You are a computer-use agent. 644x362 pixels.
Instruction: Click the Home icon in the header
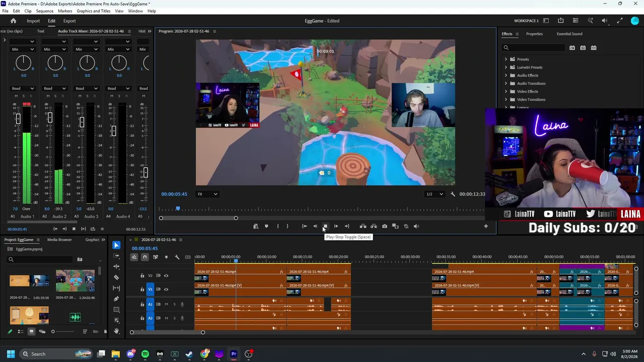(14, 21)
